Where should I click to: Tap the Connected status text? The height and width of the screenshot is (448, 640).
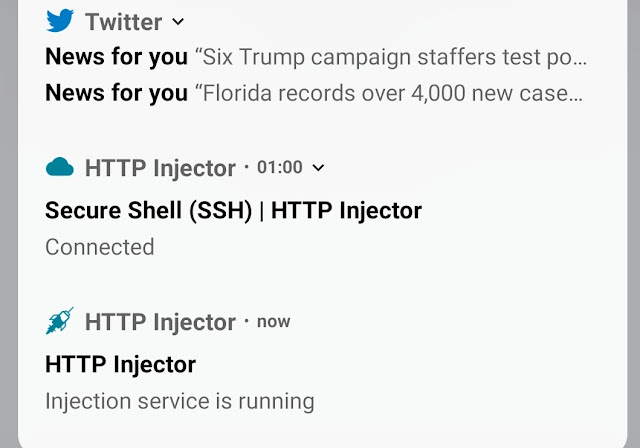coord(100,247)
